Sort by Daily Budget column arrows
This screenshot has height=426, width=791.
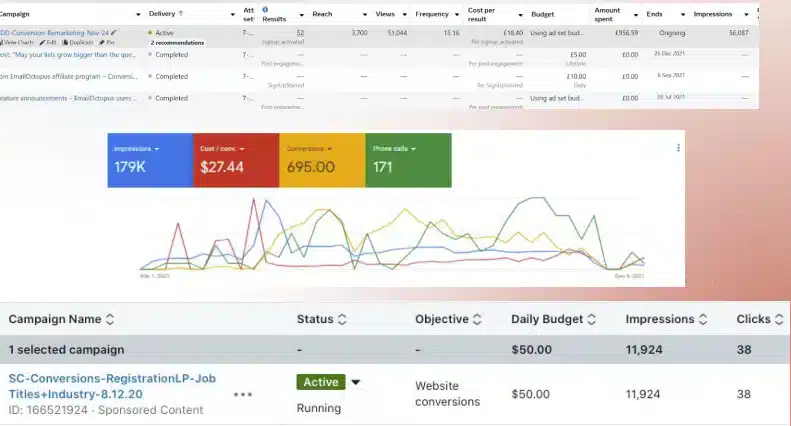click(592, 319)
